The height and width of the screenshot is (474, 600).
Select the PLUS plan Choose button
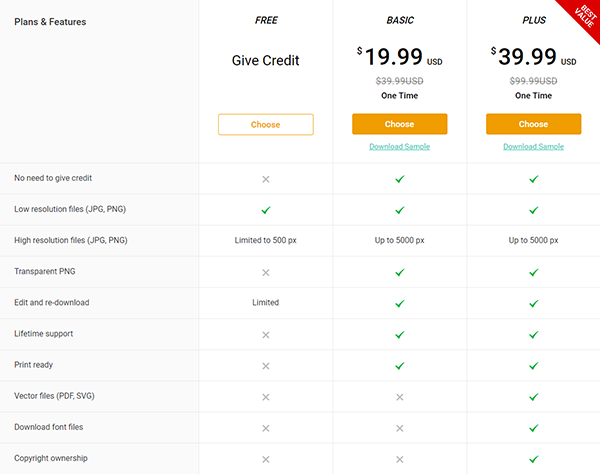click(x=533, y=124)
